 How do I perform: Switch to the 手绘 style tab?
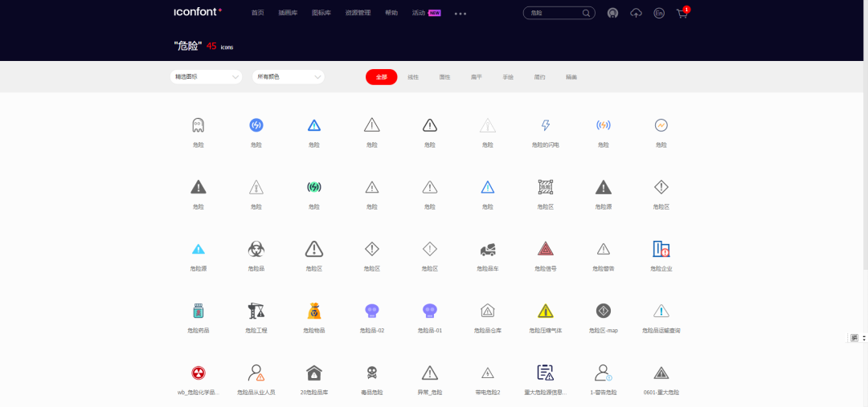pyautogui.click(x=508, y=77)
